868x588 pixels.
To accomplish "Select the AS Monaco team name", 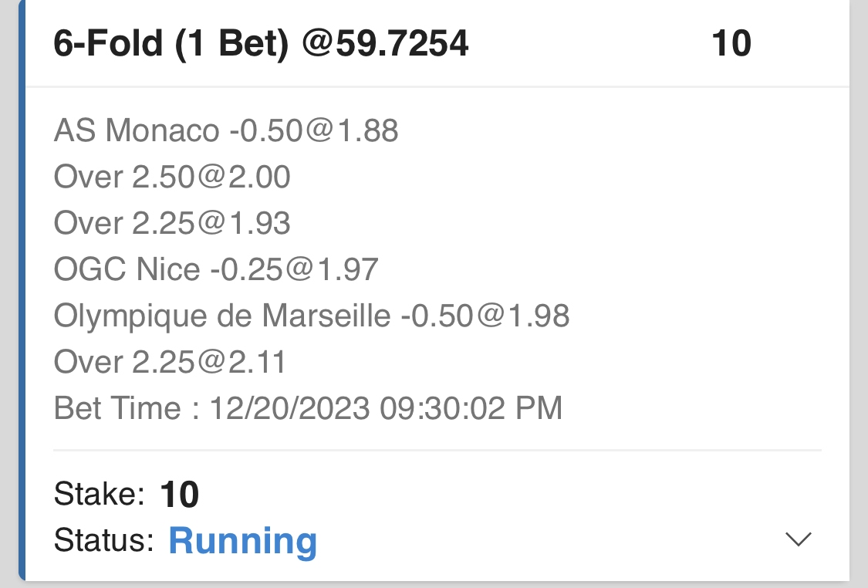I will (137, 131).
